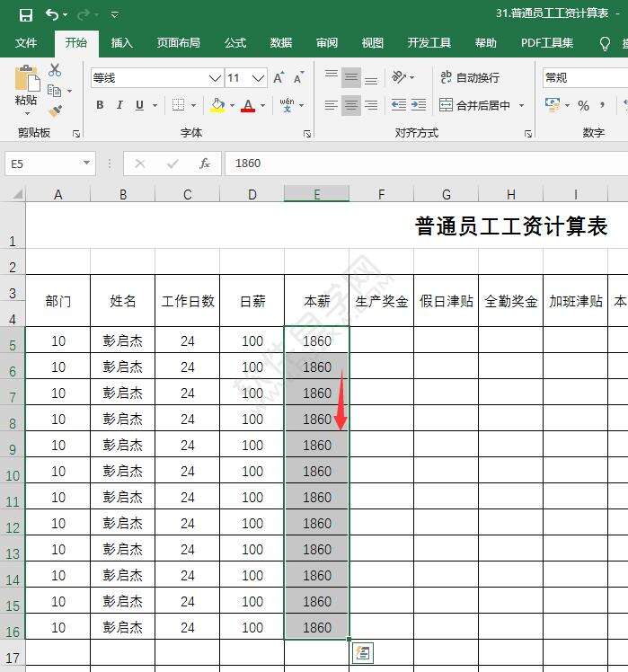Click the accounting currency format icon
The height and width of the screenshot is (672, 628).
(x=553, y=105)
